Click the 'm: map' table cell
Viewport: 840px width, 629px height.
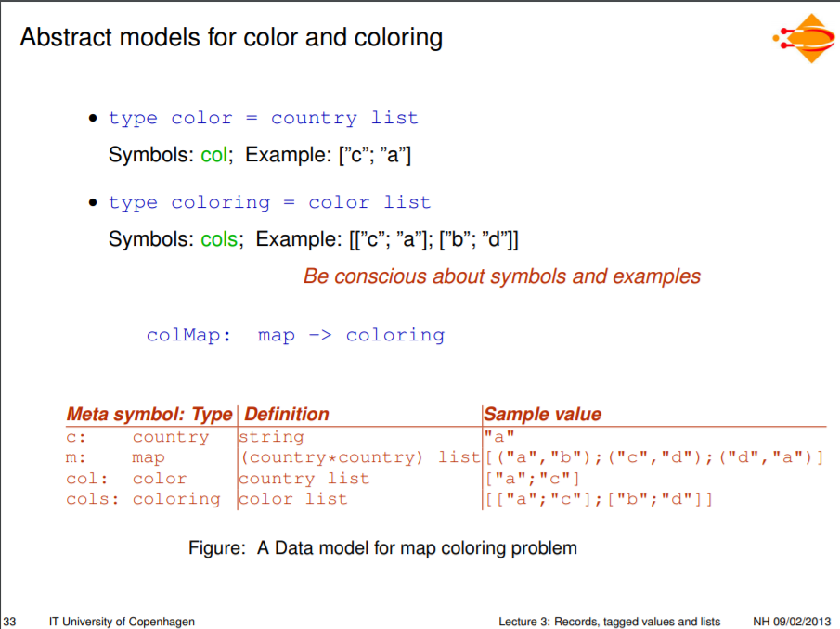pos(116,458)
